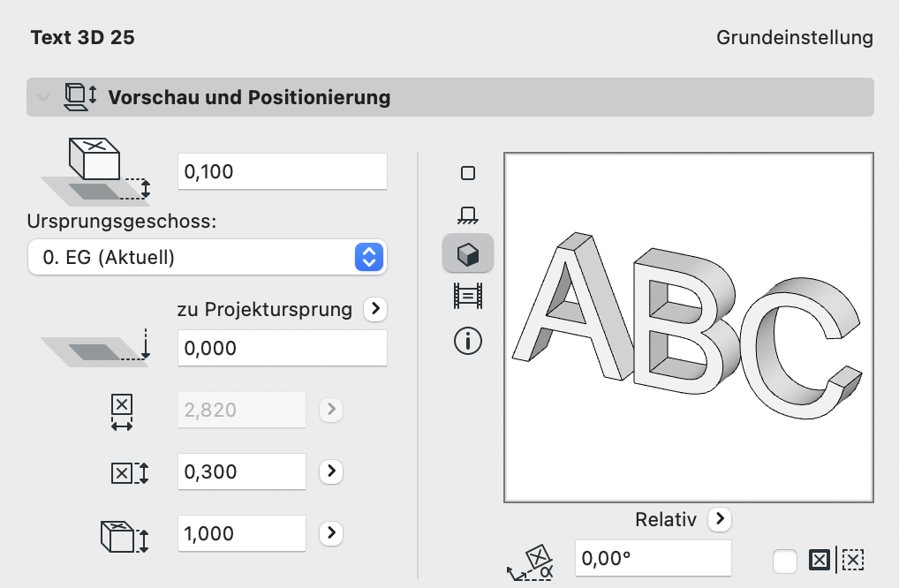Open the zu Projektursprung selector arrow
Image resolution: width=899 pixels, height=588 pixels.
pos(374,309)
